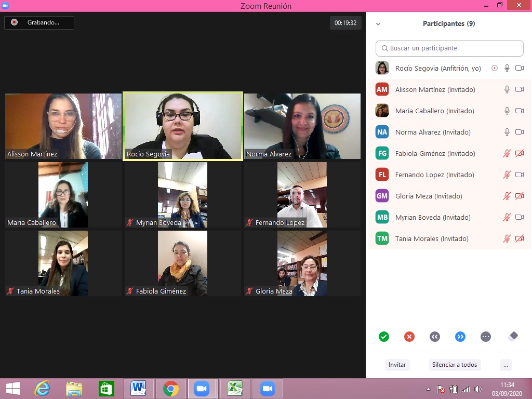
Task: Click the FL avatar for Fernando Lopez
Action: pos(382,175)
